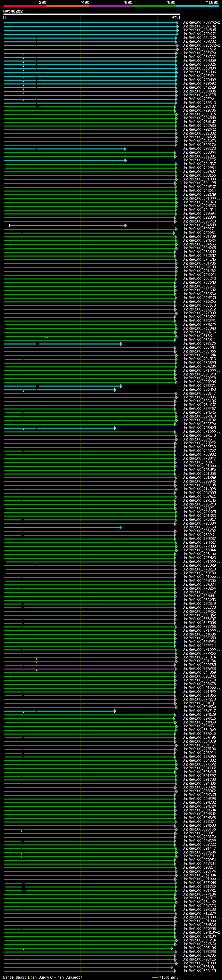Select hit label UniRef100_C5Z4Q6

tap(199, 948)
